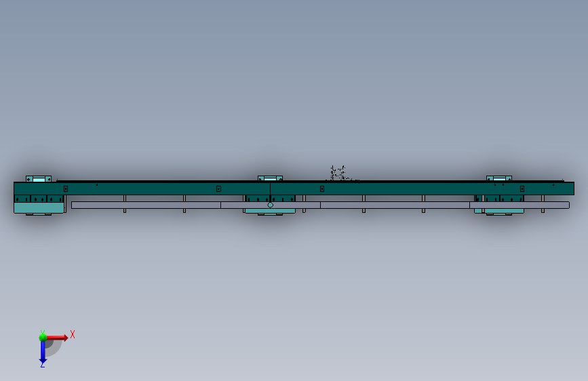Viewport: 588px width, 381px height.
Task: Select the light teal block at the left end
Action: (39, 207)
